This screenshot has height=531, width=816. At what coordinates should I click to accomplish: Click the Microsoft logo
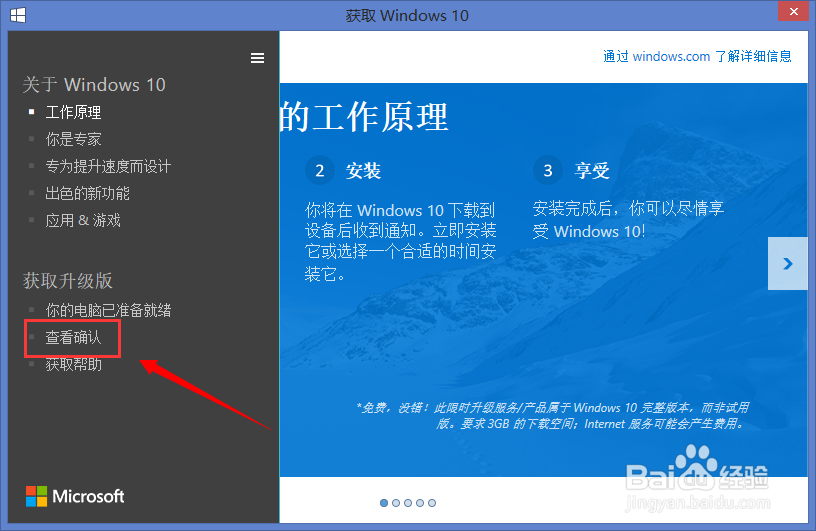tap(75, 496)
